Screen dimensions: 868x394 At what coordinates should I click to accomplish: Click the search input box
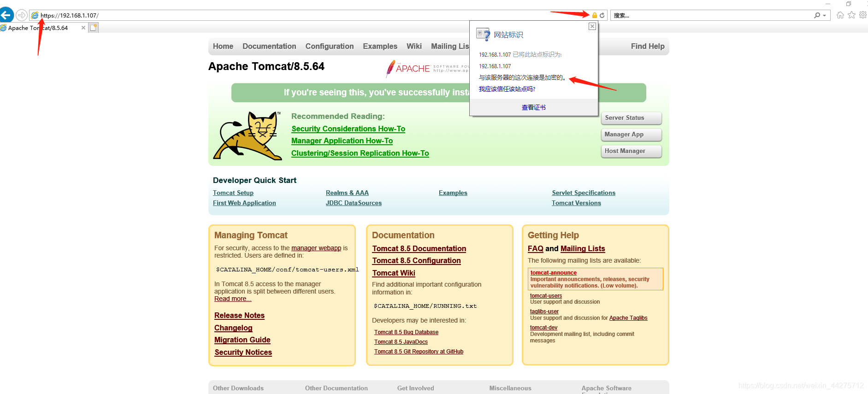click(712, 15)
